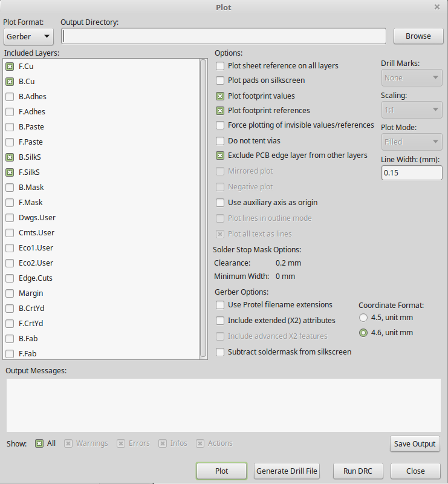Open the Plot Mode dropdown
Screen dimensions: 448x484
click(x=412, y=142)
